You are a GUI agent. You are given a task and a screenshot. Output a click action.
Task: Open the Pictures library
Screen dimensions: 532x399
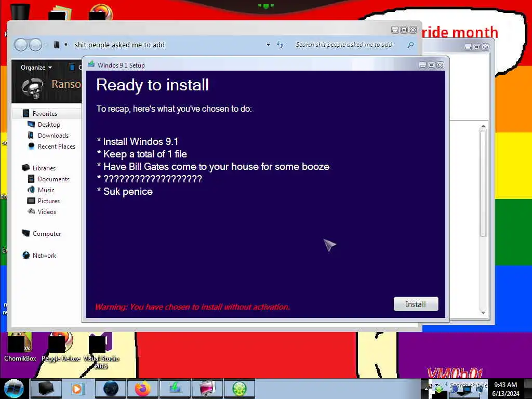point(49,201)
